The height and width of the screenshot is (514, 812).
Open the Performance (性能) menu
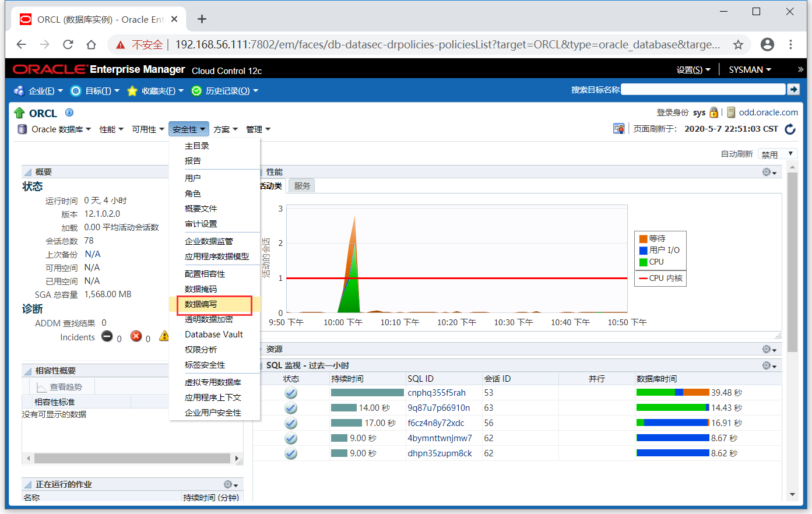coord(111,129)
